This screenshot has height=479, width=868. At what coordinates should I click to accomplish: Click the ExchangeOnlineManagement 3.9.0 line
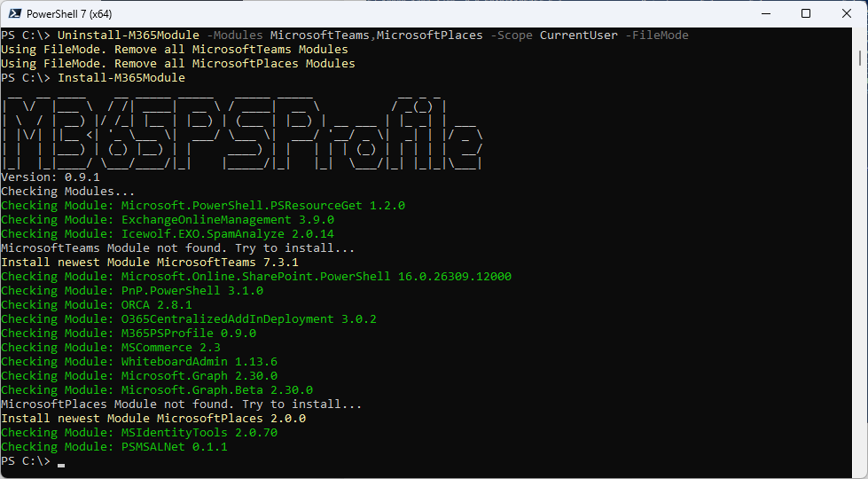168,220
